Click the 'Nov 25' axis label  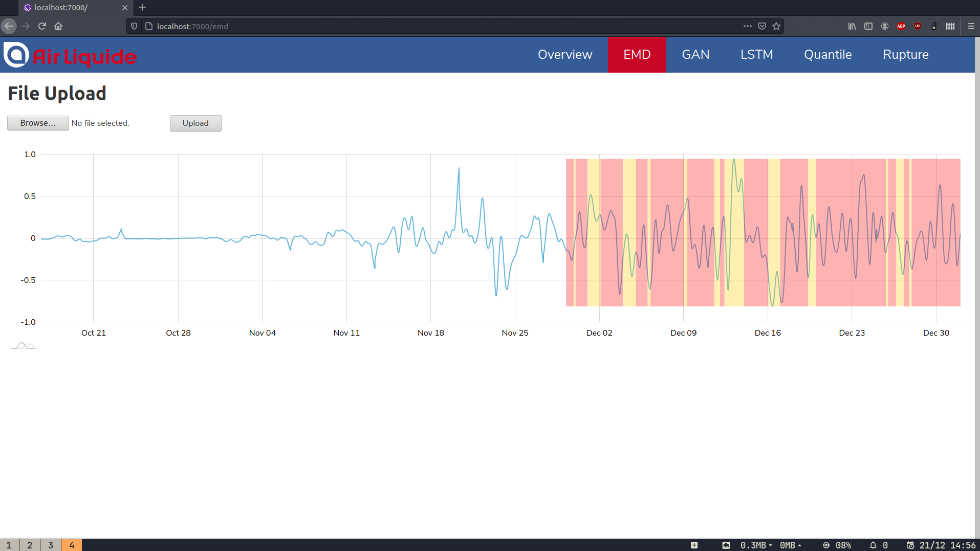tap(515, 333)
